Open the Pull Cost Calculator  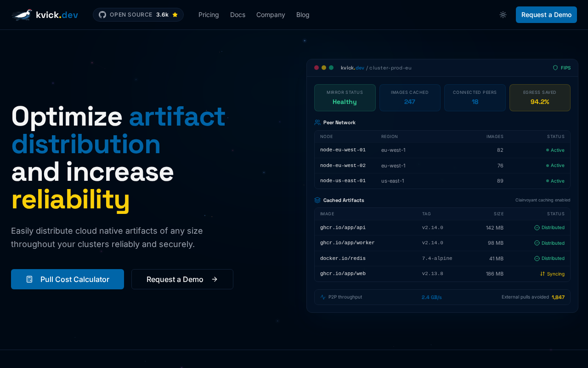(68, 279)
